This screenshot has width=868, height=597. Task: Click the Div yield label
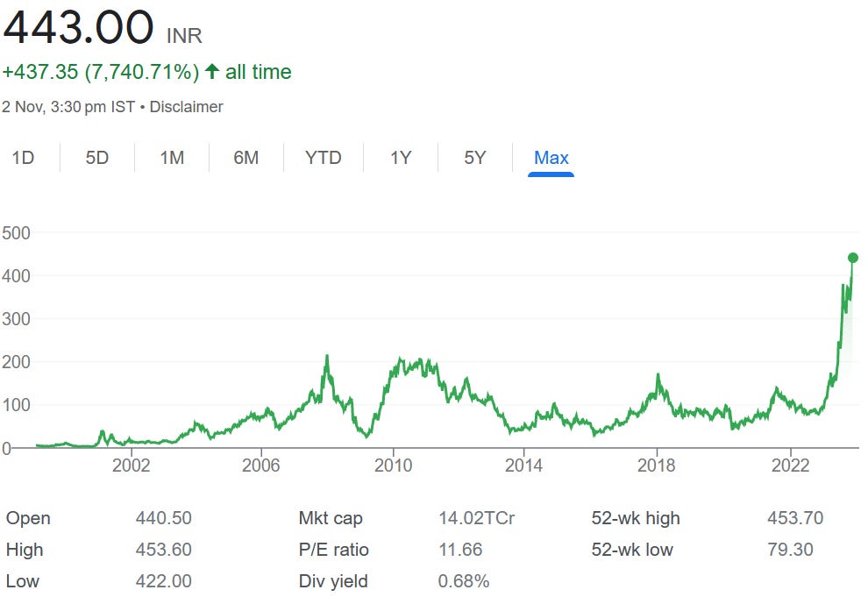pos(332,581)
